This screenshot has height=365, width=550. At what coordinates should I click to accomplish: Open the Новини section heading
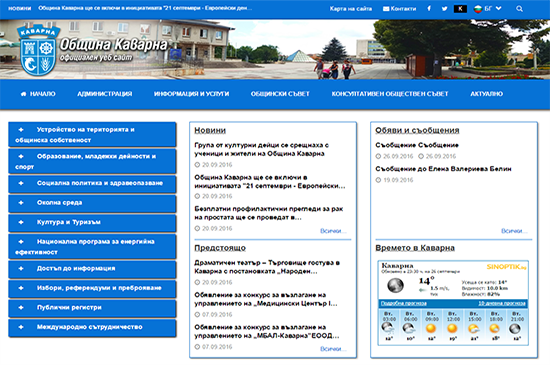tap(210, 130)
